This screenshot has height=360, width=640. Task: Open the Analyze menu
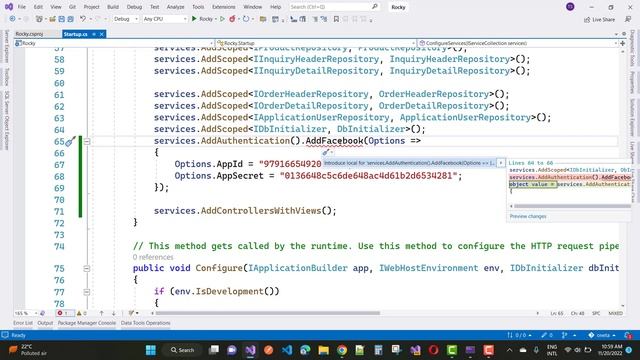(x=176, y=7)
